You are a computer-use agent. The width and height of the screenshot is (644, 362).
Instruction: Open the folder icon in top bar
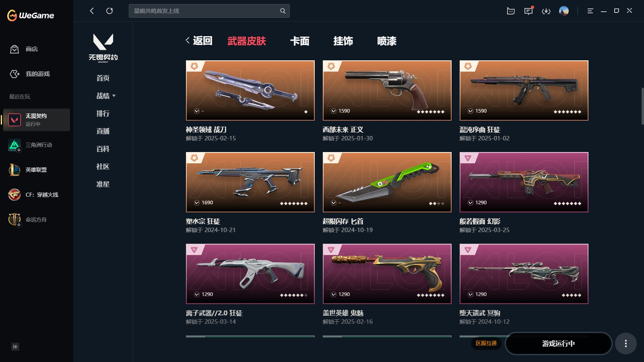[511, 11]
